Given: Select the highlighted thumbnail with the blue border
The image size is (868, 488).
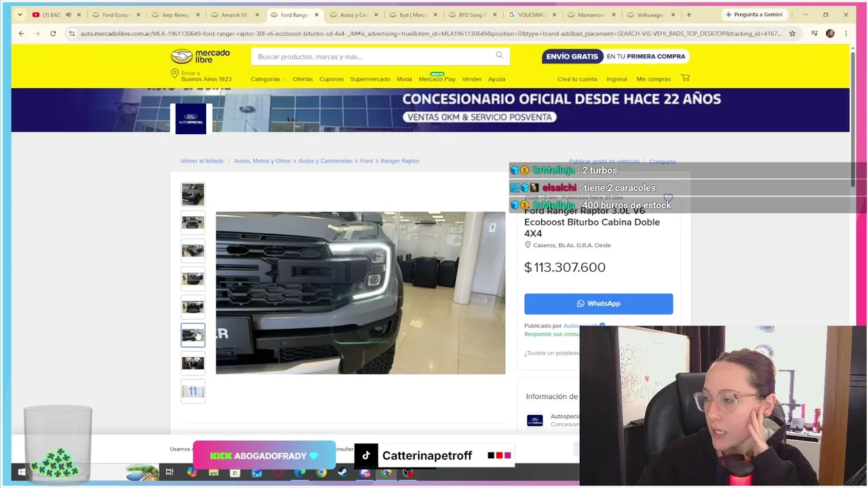Looking at the screenshot, I should tap(193, 335).
